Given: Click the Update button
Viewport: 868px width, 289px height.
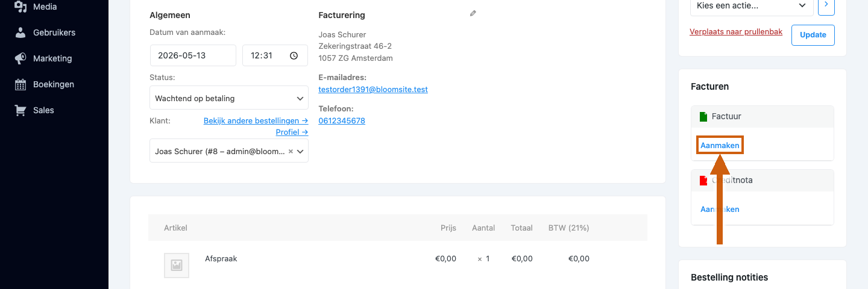Looking at the screenshot, I should [x=813, y=35].
